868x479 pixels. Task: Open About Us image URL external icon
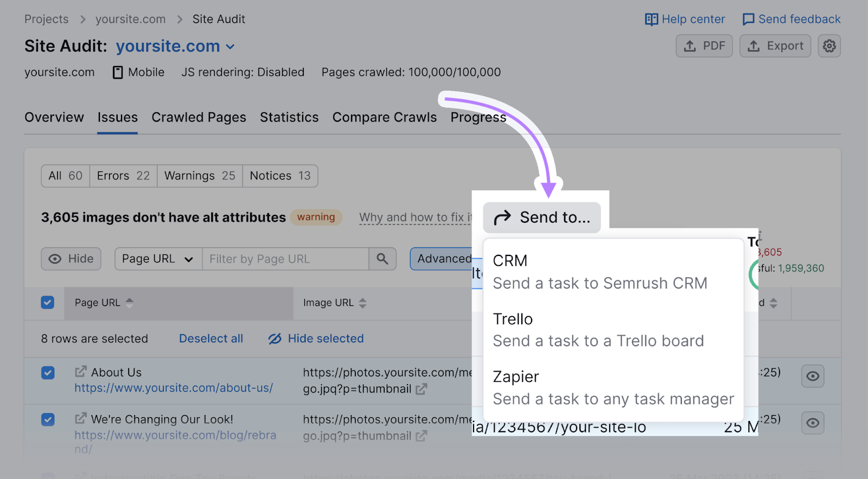[422, 389]
